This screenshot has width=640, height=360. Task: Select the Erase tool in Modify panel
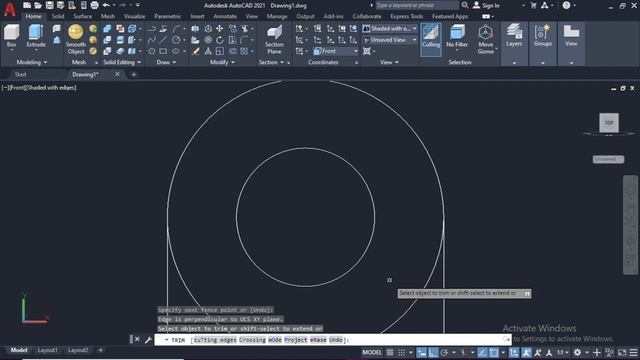tap(196, 51)
